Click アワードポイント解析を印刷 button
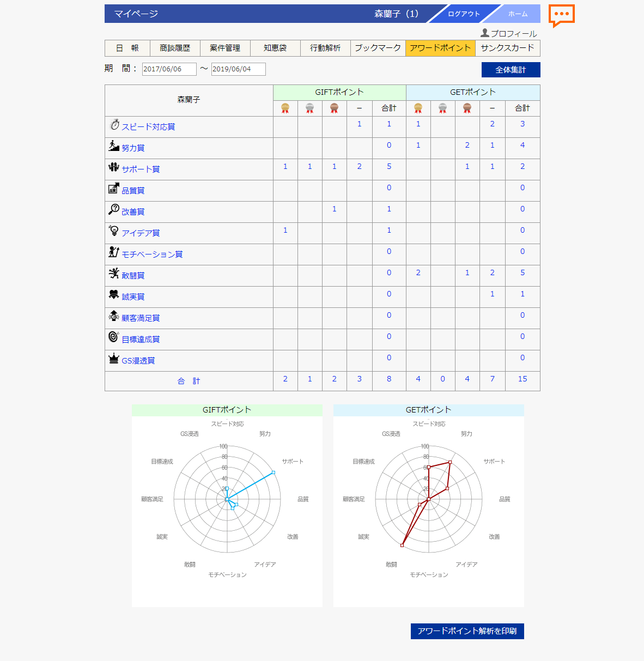Viewport: 644px width, 661px height. 467,631
